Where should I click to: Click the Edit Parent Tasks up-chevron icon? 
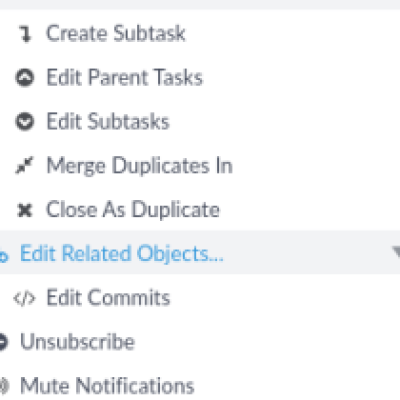coord(25,78)
